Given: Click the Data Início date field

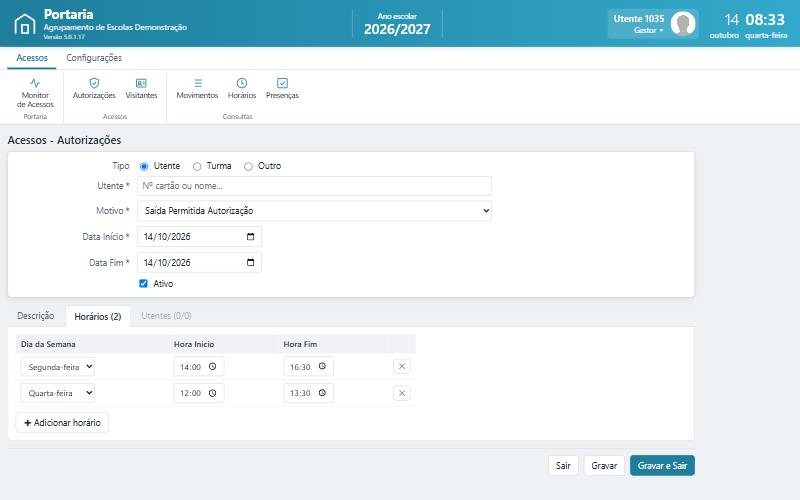Looking at the screenshot, I should (x=199, y=237).
